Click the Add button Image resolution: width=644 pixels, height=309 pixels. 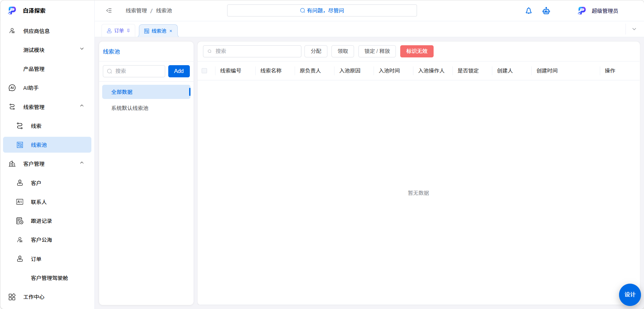coord(179,71)
